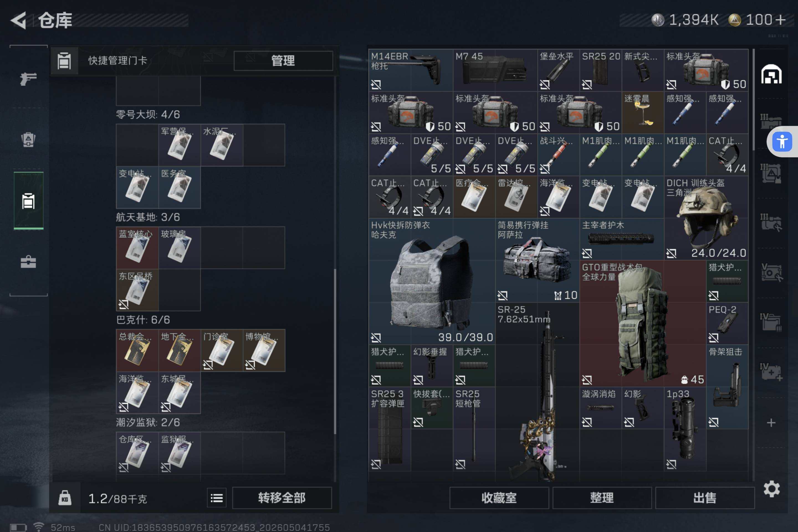
Task: Select the 博物馆 keycard
Action: pos(264,351)
